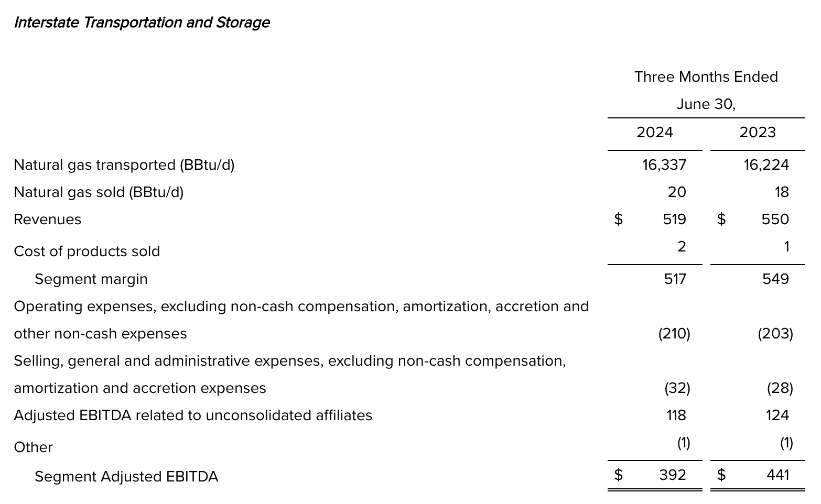Select the 2024 Segment Adjusted EBITDA 392
This screenshot has height=504, width=821.
click(x=672, y=475)
